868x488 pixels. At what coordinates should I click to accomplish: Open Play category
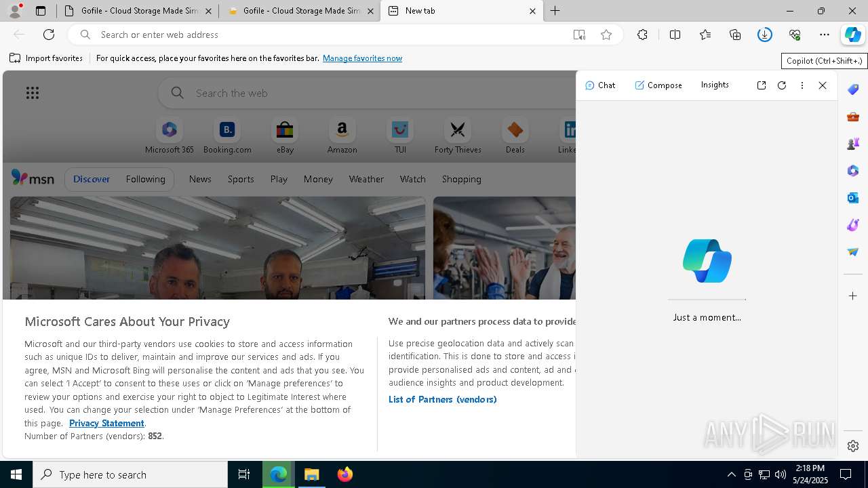click(x=279, y=179)
